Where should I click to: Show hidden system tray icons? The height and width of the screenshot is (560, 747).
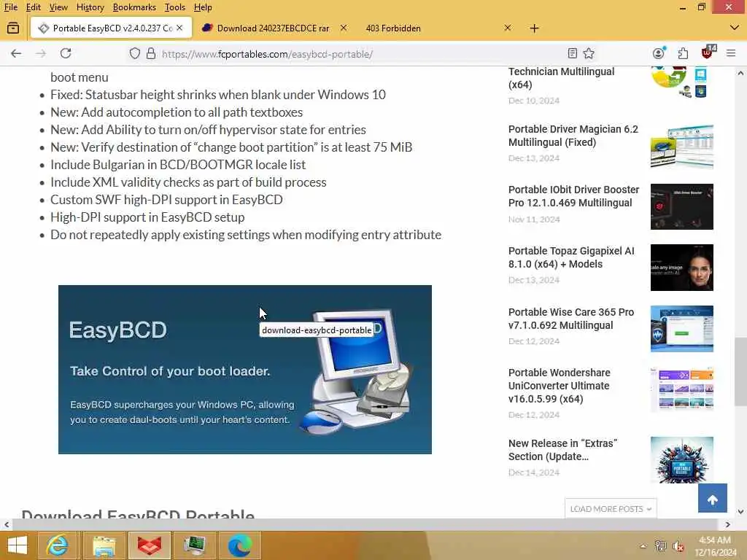point(643,546)
